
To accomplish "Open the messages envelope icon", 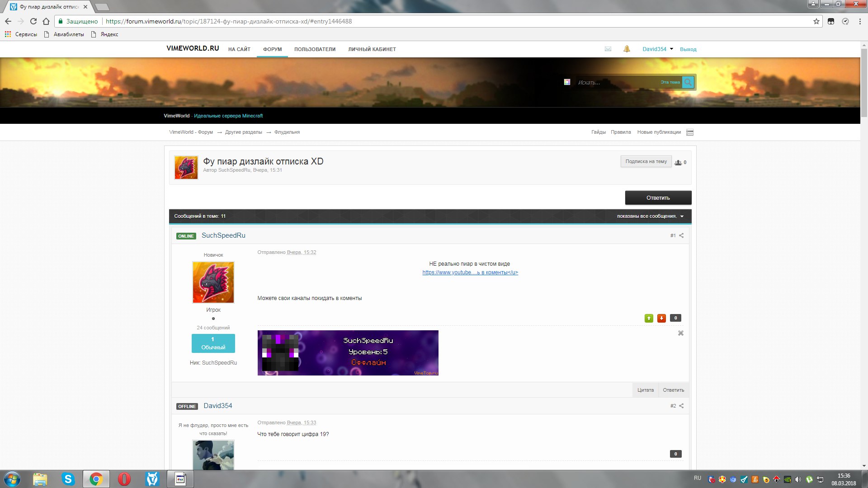I will pyautogui.click(x=608, y=49).
